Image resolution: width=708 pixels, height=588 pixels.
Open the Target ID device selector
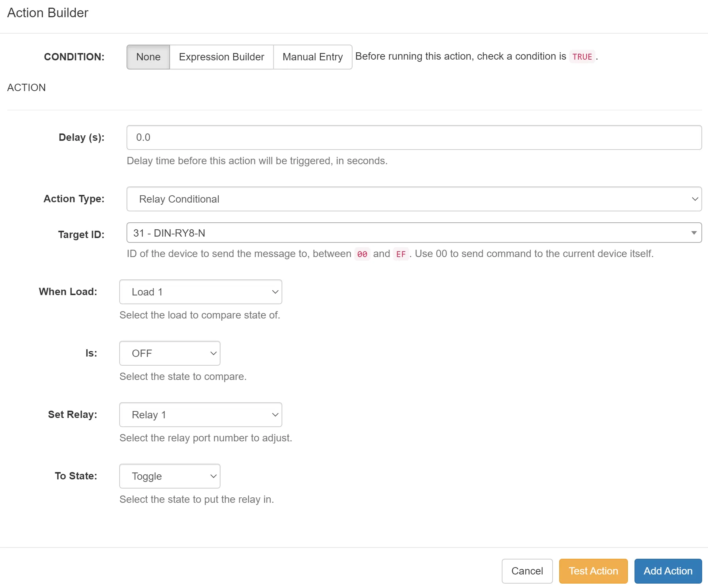(x=413, y=233)
